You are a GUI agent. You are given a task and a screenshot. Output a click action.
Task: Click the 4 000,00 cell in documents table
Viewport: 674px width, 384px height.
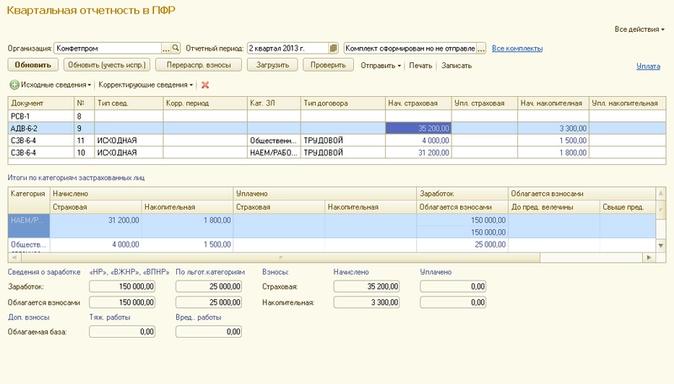(418, 140)
